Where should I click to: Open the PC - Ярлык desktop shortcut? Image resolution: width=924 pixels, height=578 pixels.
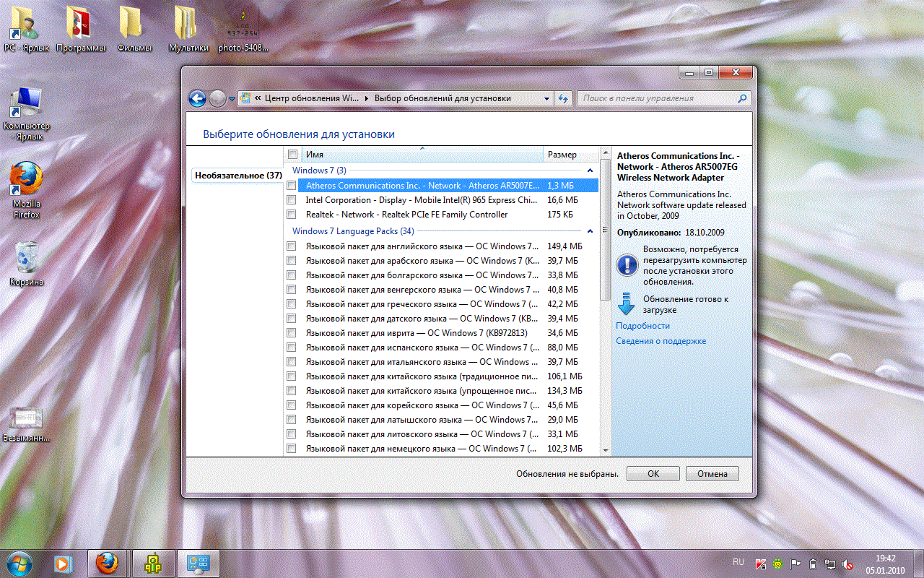coord(26,28)
